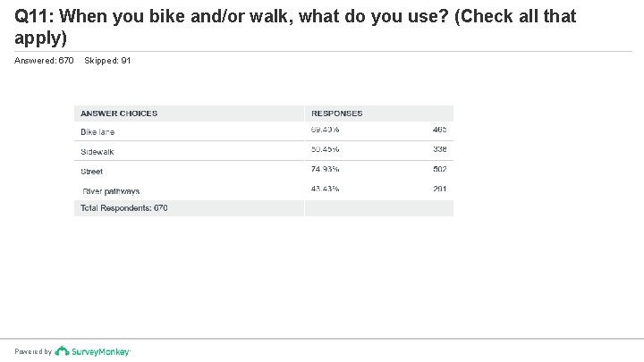The height and width of the screenshot is (362, 644).
Task: Select the "Bike lane" answer choice
Action: click(x=97, y=131)
